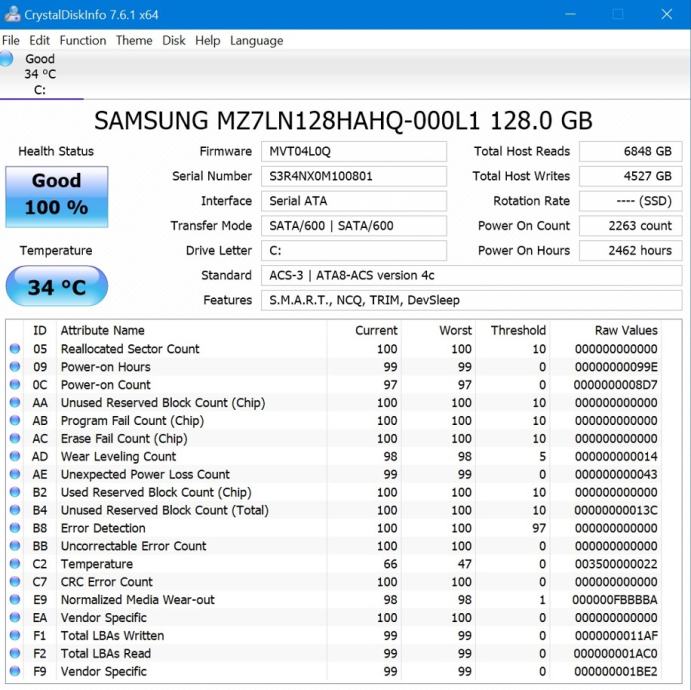Screen dimensions: 691x690
Task: Open the Edit menu
Action: tap(39, 41)
